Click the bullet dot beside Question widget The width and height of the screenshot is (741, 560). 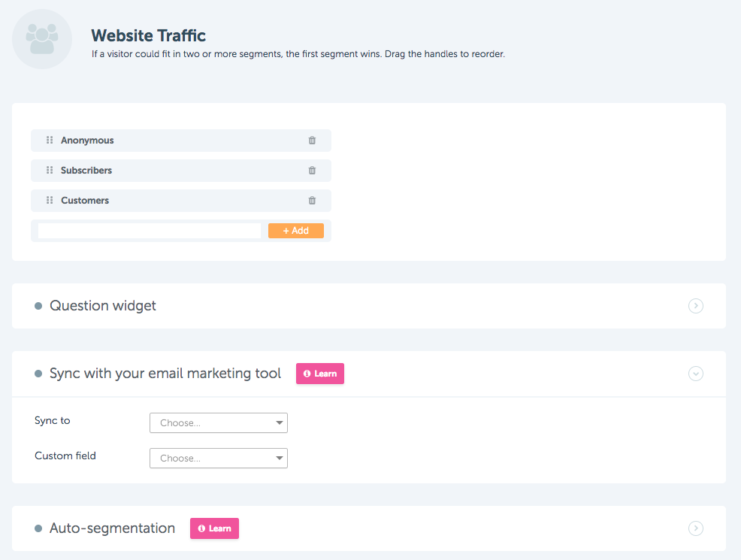[x=38, y=306]
